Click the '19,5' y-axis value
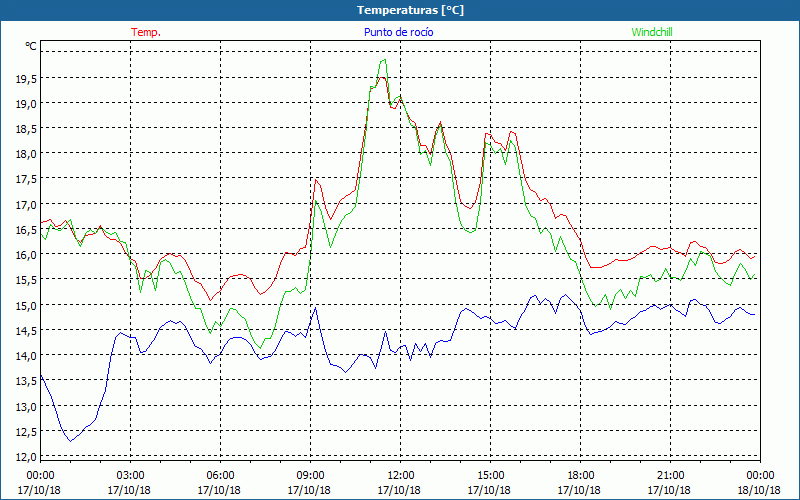This screenshot has width=800, height=500. pos(26,79)
